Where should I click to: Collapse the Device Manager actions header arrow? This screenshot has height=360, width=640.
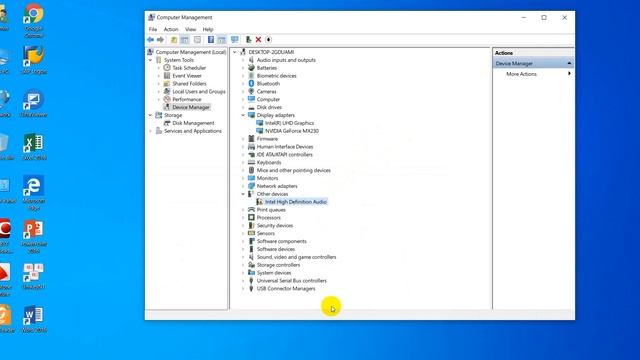pyautogui.click(x=569, y=63)
